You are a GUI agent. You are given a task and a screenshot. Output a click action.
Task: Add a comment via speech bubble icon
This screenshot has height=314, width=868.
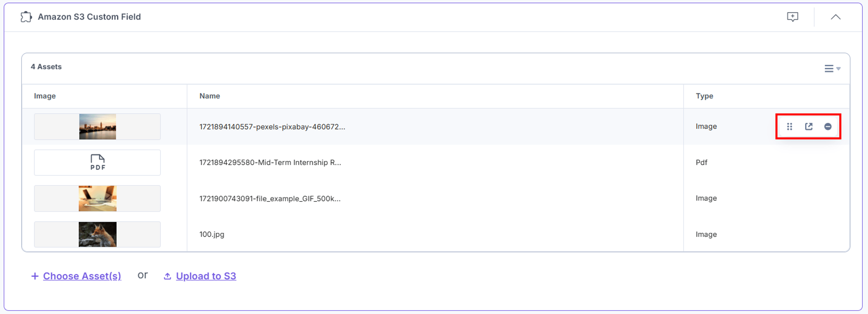point(793,17)
